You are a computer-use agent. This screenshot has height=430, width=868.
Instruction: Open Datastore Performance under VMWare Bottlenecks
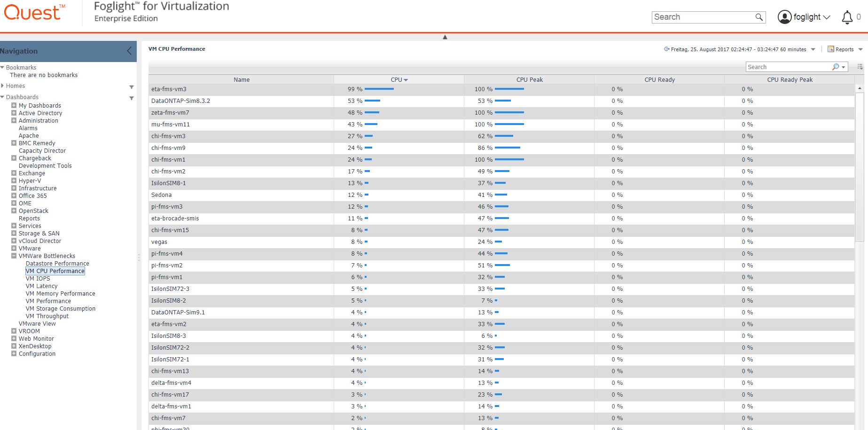[x=57, y=264]
